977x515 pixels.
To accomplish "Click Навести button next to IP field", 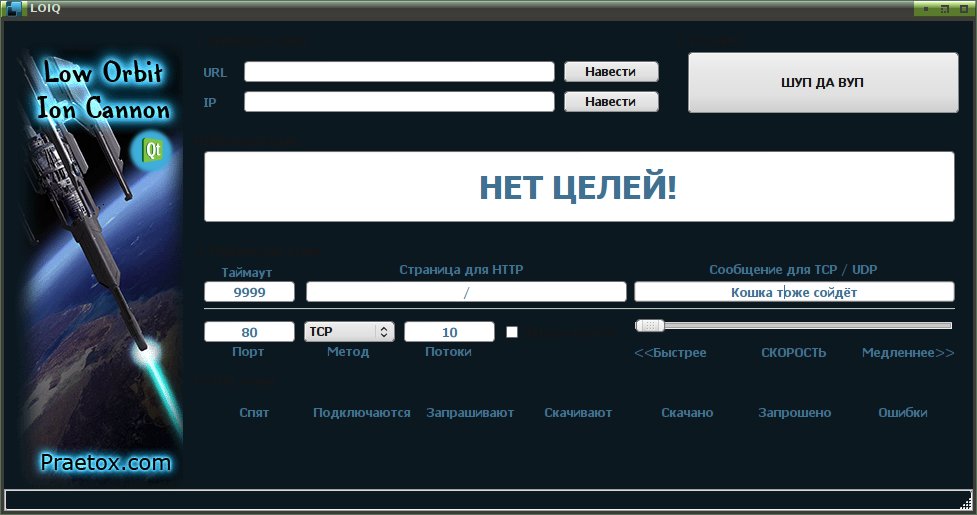I will point(611,102).
